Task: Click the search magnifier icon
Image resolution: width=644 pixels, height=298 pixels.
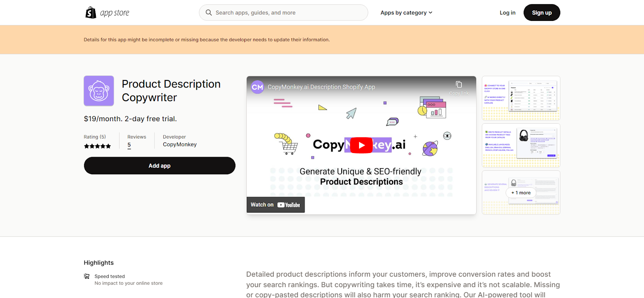Action: 208,12
